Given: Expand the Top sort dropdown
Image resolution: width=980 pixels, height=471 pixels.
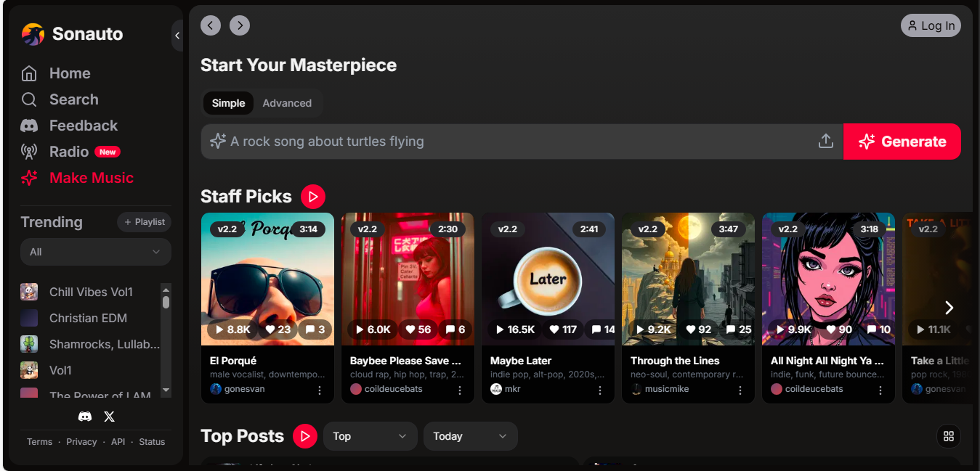Looking at the screenshot, I should pyautogui.click(x=370, y=436).
